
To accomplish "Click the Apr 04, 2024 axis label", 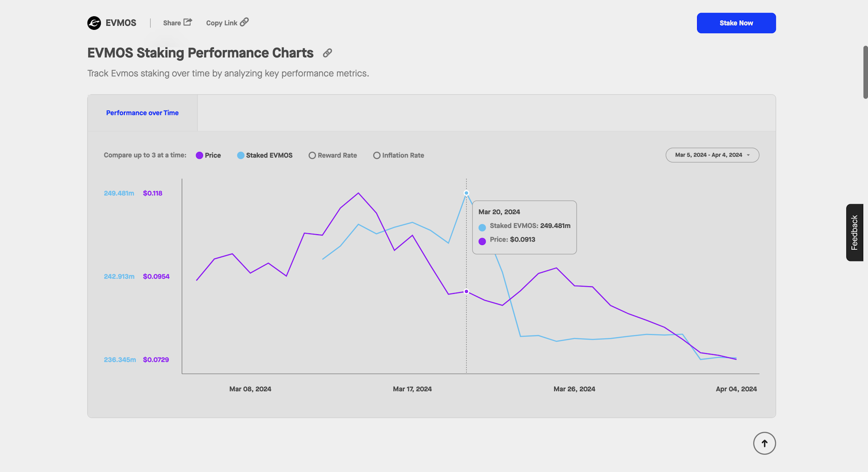I will click(x=736, y=389).
